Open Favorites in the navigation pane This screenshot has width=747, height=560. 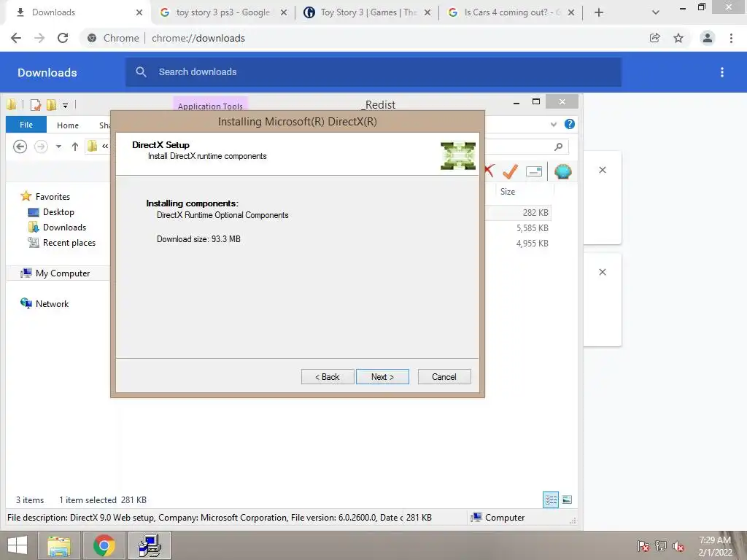point(46,196)
